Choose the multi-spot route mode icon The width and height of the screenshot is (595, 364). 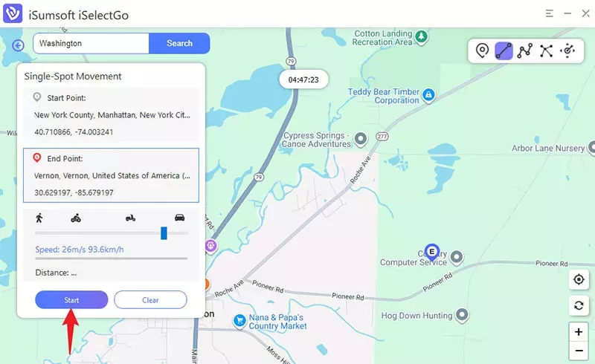pos(525,51)
